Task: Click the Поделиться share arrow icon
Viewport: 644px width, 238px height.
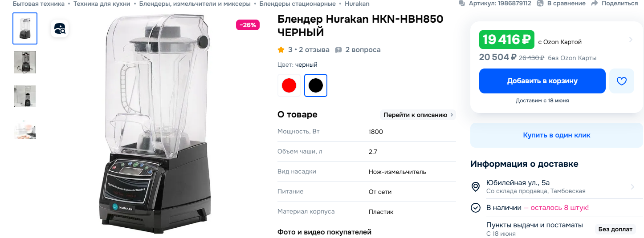Action: coord(595,3)
